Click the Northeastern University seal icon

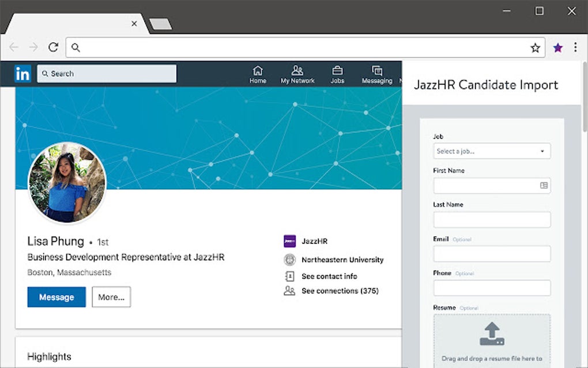click(x=289, y=260)
